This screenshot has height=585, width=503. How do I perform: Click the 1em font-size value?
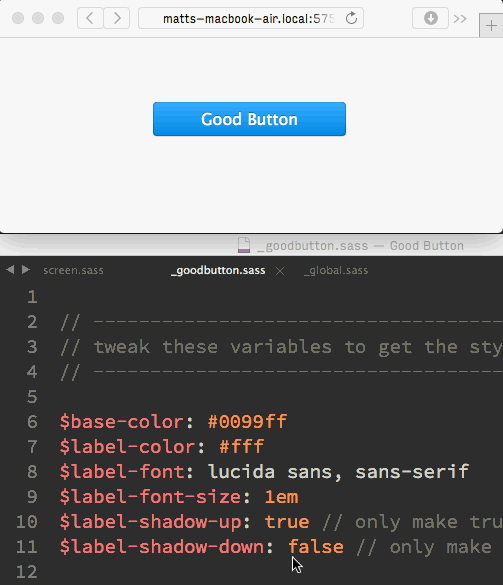[281, 497]
